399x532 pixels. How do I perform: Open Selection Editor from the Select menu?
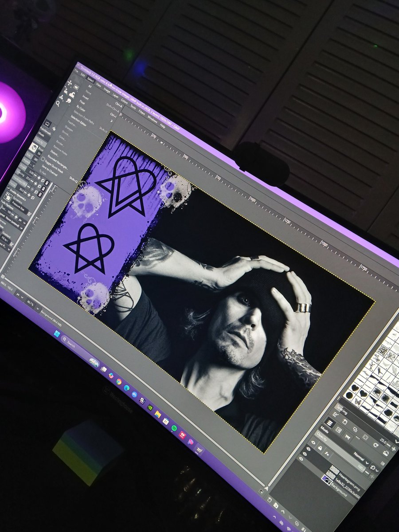coord(78,121)
